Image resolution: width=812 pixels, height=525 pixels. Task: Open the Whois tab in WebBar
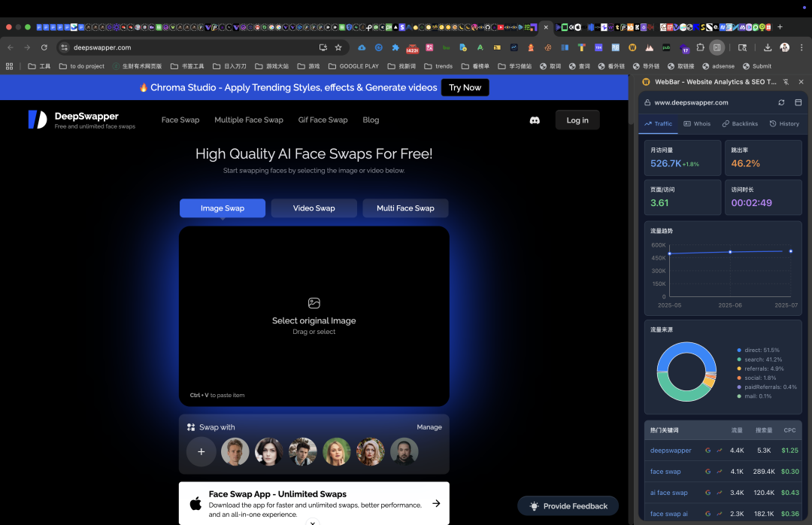click(x=697, y=124)
